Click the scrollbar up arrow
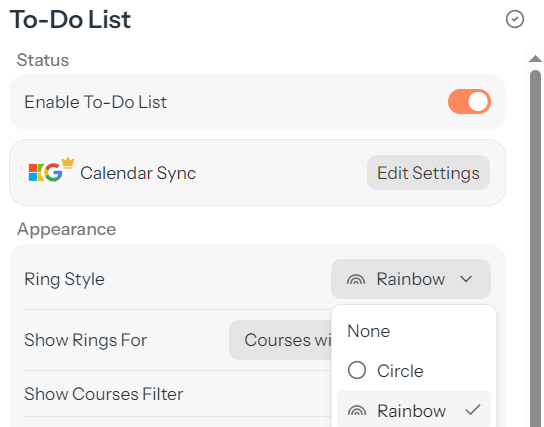The image size is (544, 427). 535,59
